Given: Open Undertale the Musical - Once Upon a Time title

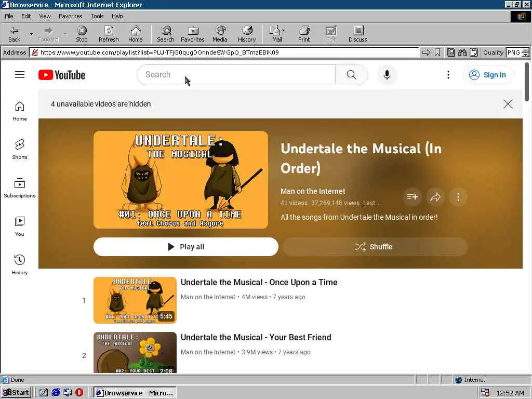Looking at the screenshot, I should [x=259, y=282].
